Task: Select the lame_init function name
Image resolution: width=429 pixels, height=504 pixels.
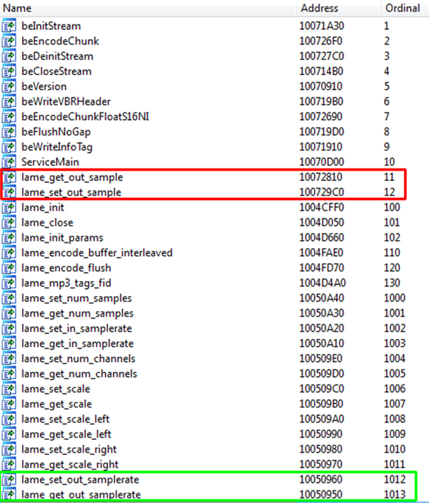Action: pos(43,207)
